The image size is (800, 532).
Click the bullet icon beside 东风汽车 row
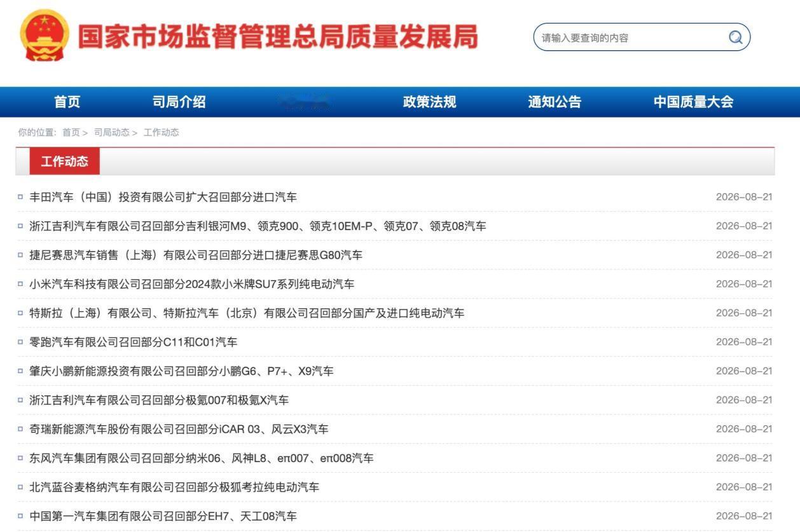click(x=20, y=458)
